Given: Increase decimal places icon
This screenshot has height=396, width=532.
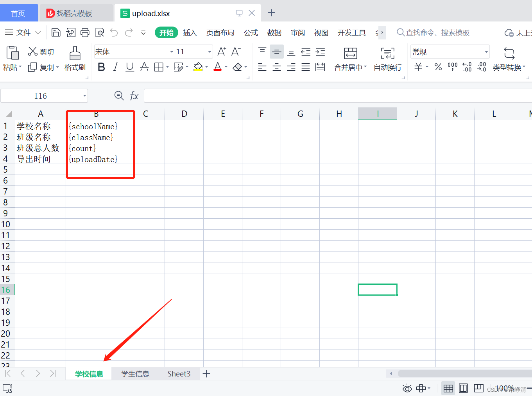Looking at the screenshot, I should coord(467,67).
